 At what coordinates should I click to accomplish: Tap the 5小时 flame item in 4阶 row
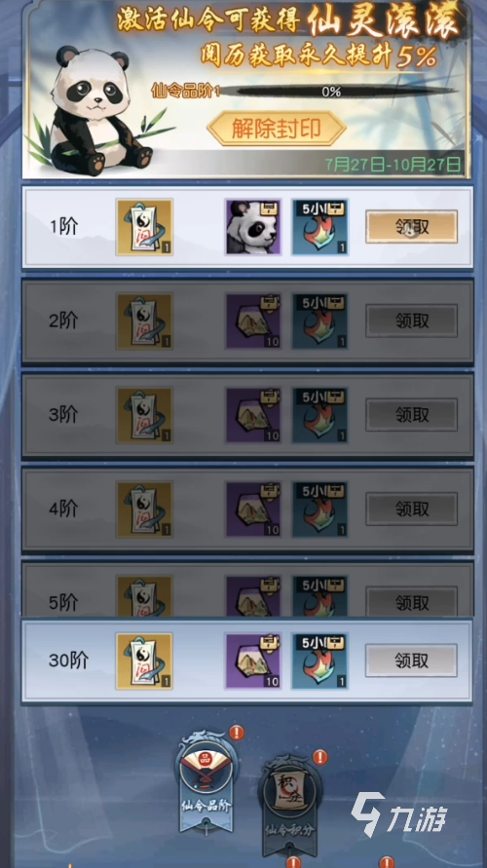point(319,509)
